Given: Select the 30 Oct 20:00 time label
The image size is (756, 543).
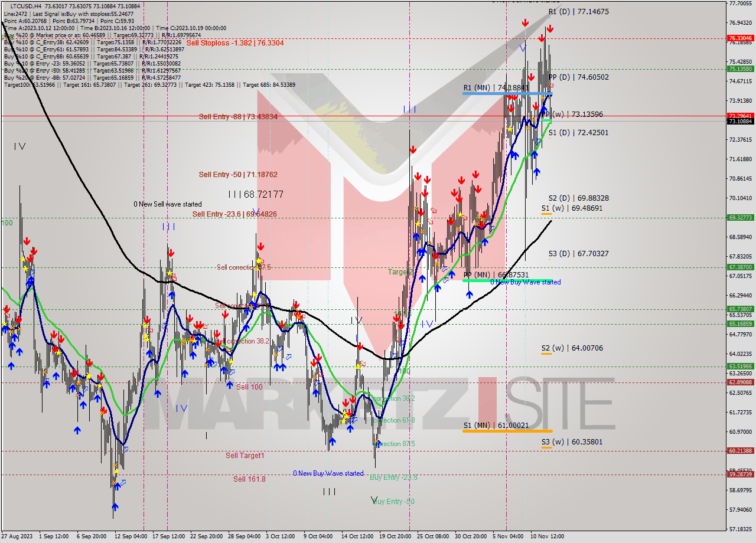Looking at the screenshot, I should pos(471,537).
